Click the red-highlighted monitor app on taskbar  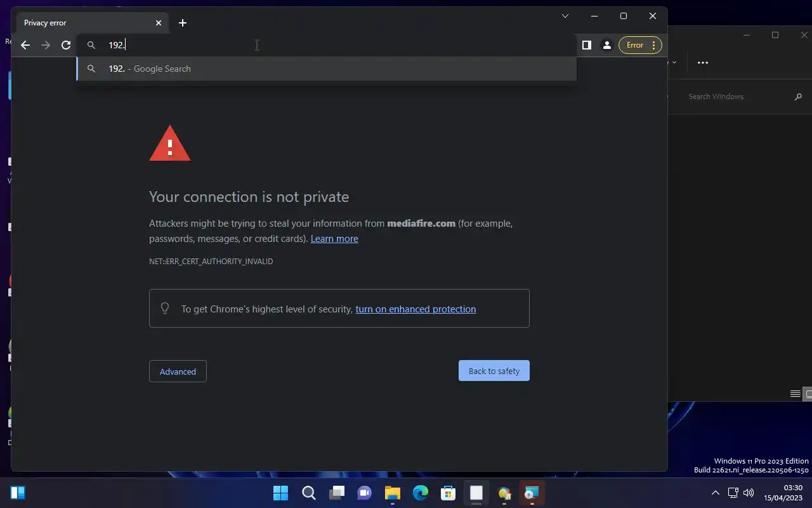[x=532, y=493]
